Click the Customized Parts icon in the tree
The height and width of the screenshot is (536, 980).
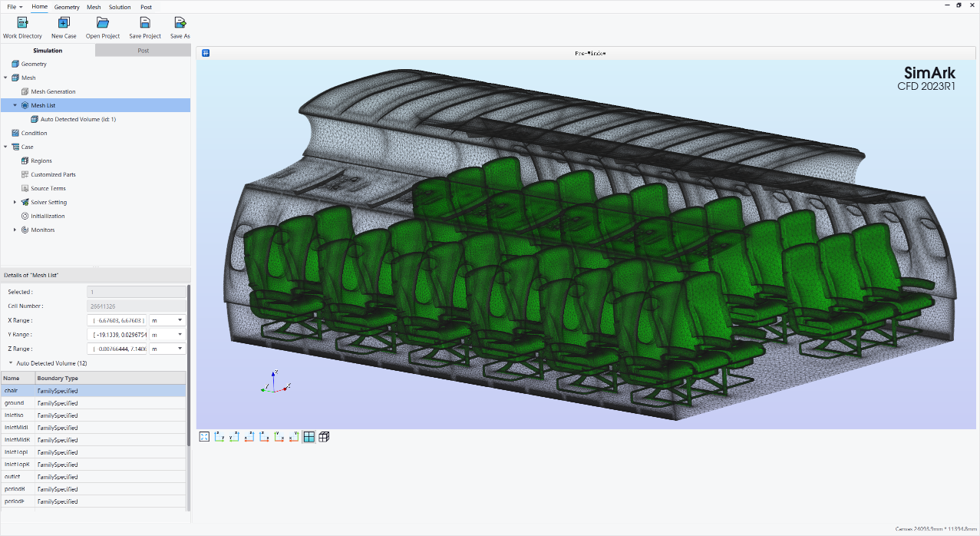pyautogui.click(x=25, y=174)
